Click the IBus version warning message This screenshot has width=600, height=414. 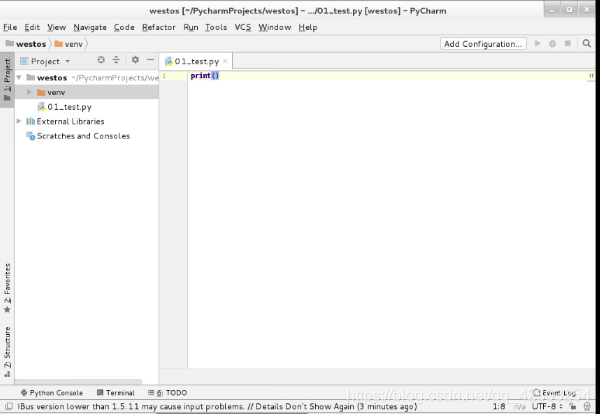pyautogui.click(x=217, y=406)
